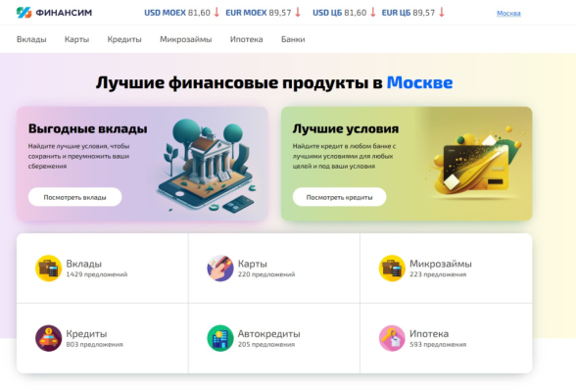Click the Автокредиты building icon
The width and height of the screenshot is (576, 392).
220,338
